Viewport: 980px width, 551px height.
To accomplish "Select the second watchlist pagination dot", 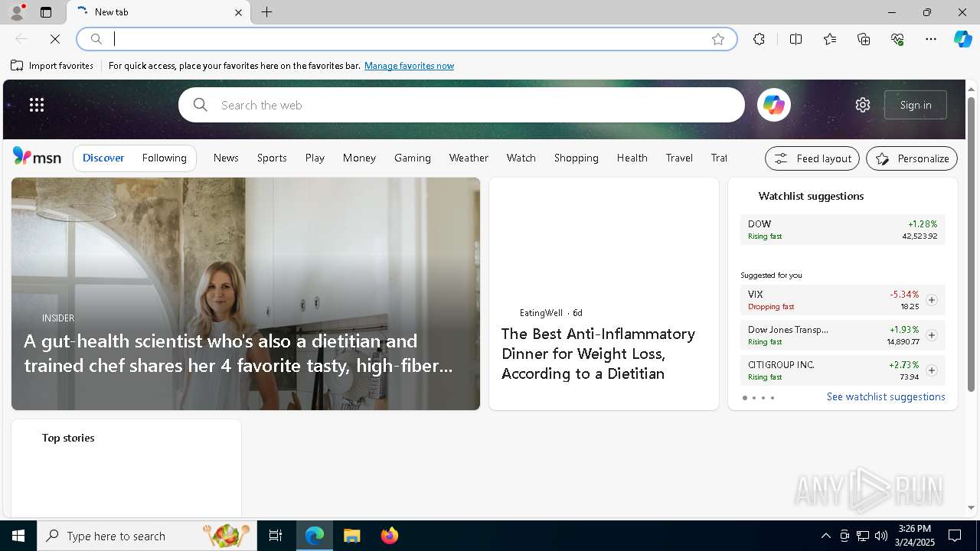I will tap(754, 398).
